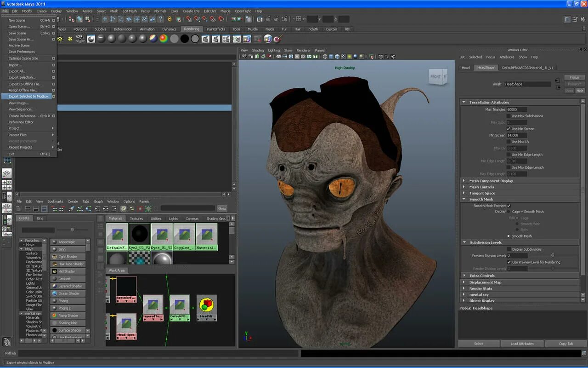Adjust the Hypershade create panel icon-size slider
This screenshot has width=588, height=368.
click(73, 230)
